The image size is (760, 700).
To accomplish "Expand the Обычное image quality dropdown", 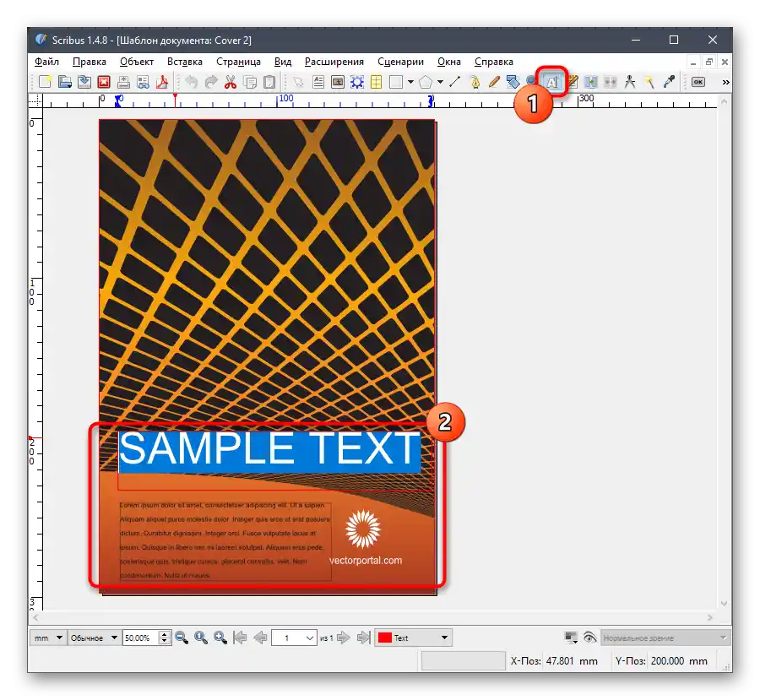I will point(93,638).
